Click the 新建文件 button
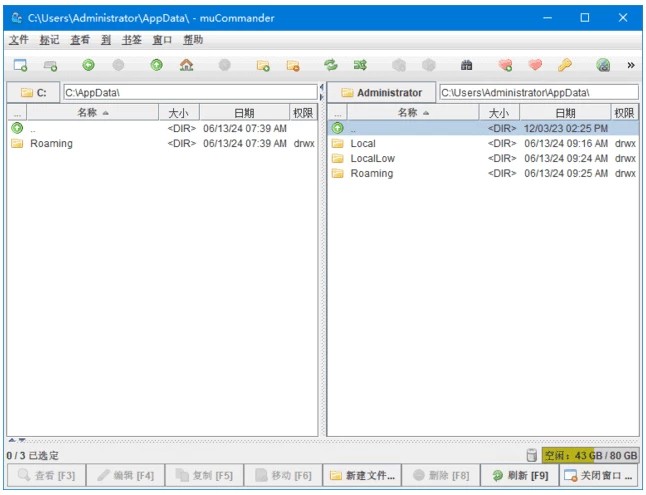 363,475
